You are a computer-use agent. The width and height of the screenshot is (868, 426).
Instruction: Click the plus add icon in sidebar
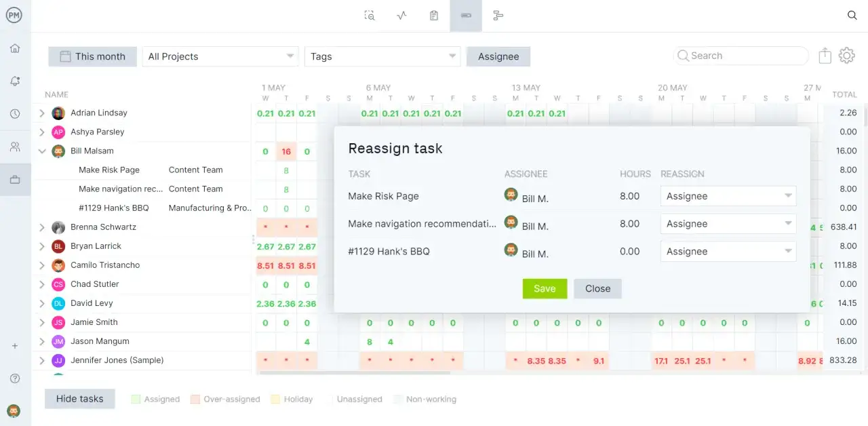[15, 346]
